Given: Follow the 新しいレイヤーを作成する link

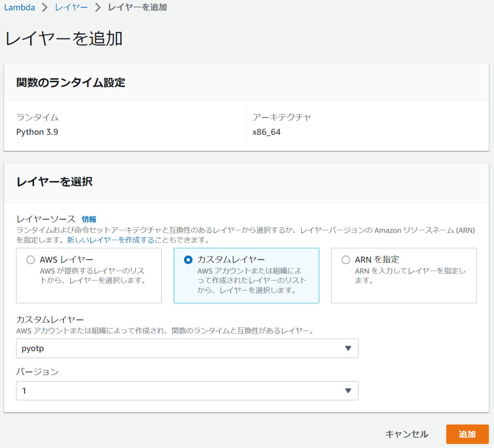Looking at the screenshot, I should pos(111,240).
